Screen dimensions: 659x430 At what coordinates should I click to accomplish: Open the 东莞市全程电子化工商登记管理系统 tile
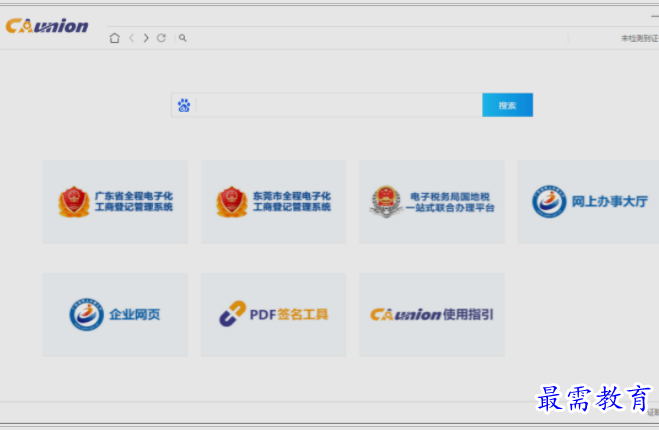[x=273, y=201]
